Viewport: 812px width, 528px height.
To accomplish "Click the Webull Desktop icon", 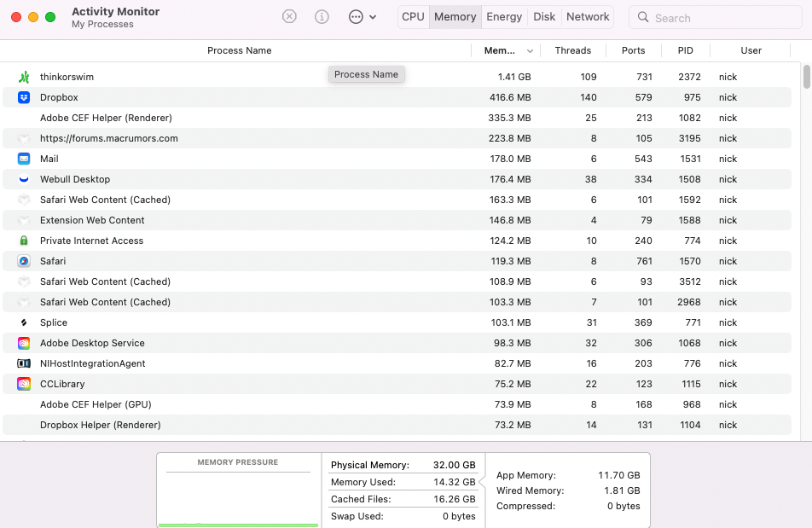I will tap(24, 179).
